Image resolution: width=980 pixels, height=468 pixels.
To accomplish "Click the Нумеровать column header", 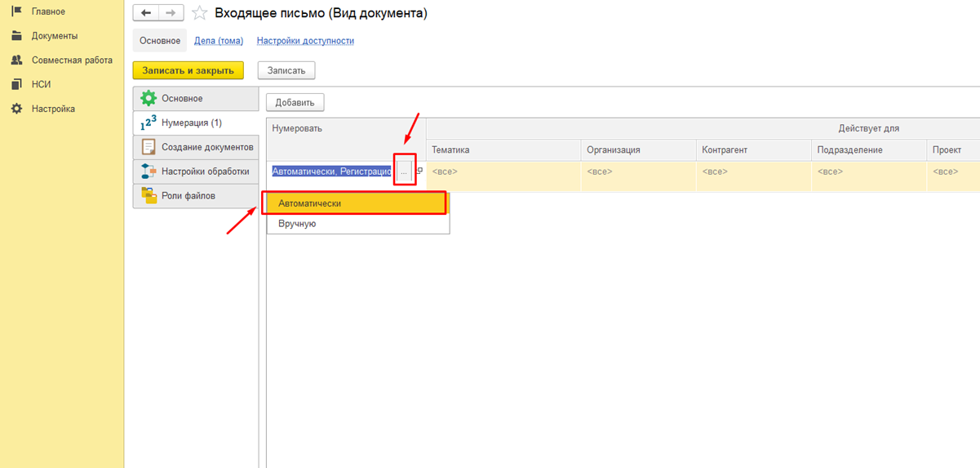I will 347,139.
